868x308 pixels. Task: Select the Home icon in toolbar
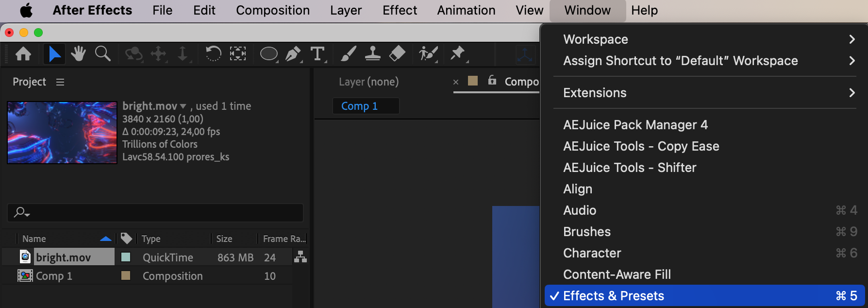tap(23, 53)
